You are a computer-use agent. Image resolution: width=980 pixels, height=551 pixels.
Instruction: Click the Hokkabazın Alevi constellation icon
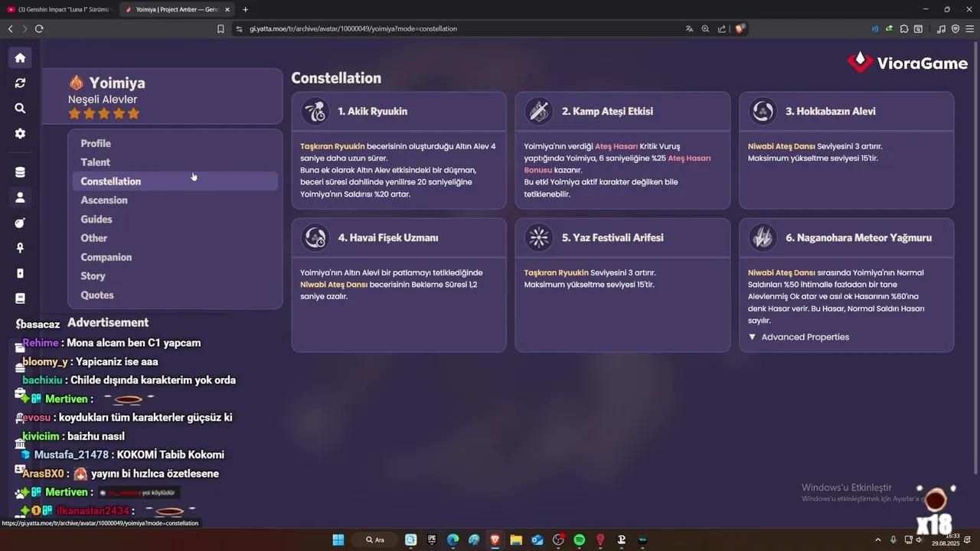[763, 112]
